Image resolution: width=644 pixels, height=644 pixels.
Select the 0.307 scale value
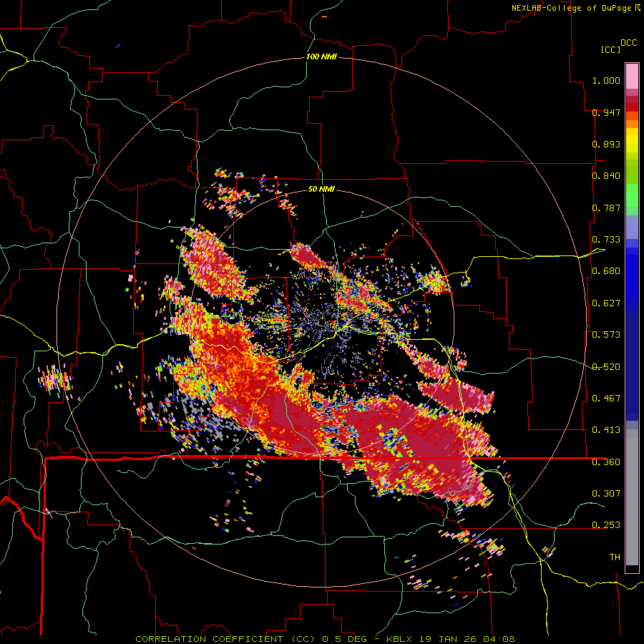[606, 493]
